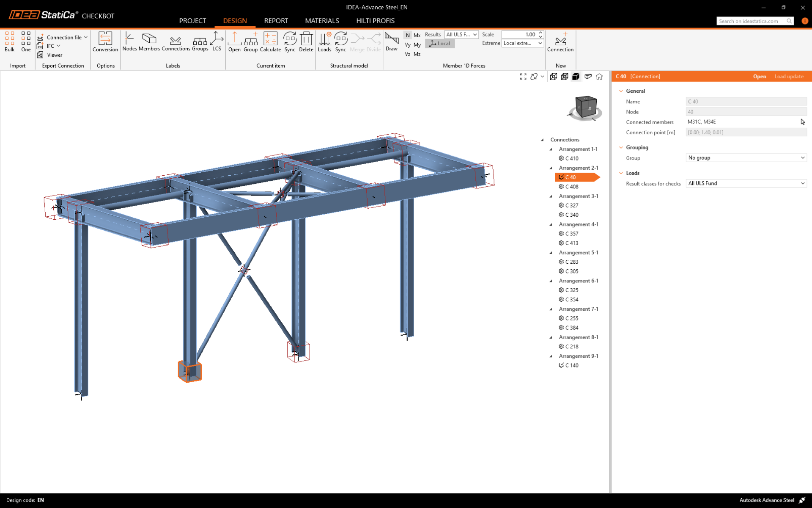This screenshot has height=508, width=812.
Task: Toggle the My moment component
Action: coord(417,44)
